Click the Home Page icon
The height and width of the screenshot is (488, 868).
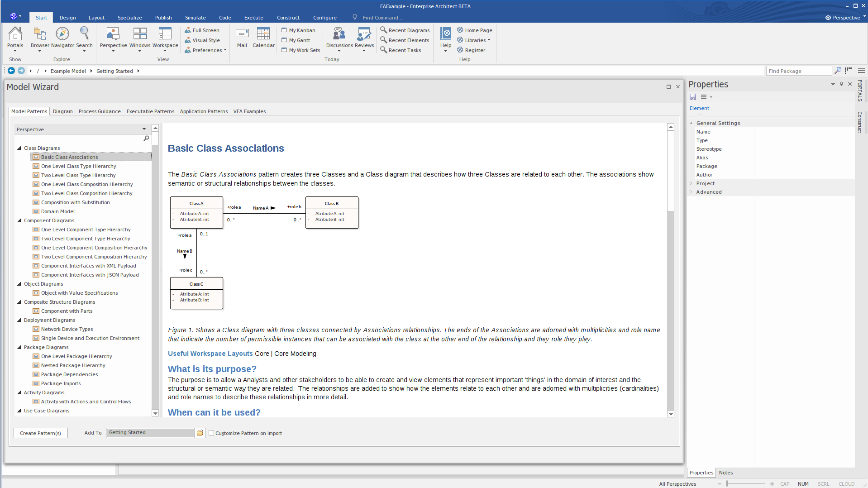(x=460, y=30)
